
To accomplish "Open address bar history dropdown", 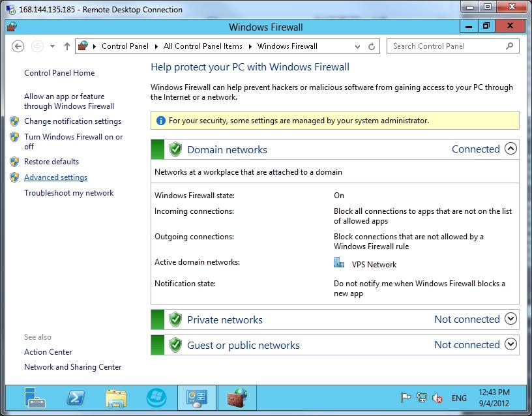I will (x=357, y=47).
